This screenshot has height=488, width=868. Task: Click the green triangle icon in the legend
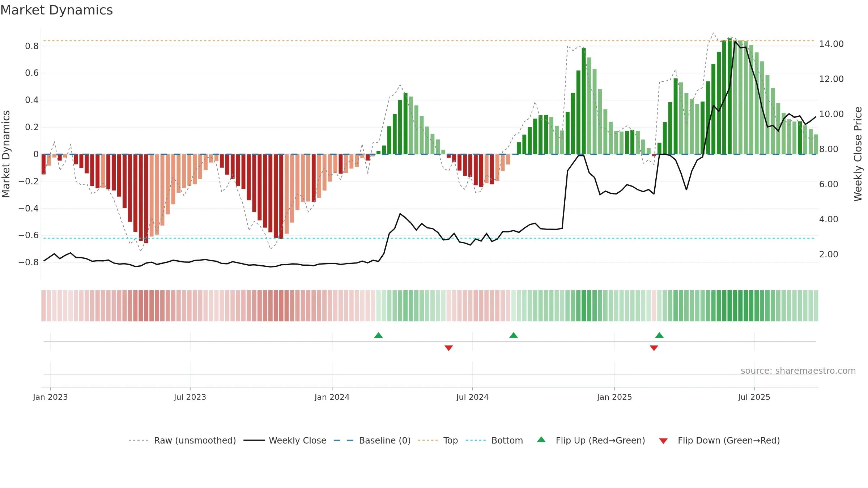pos(541,440)
